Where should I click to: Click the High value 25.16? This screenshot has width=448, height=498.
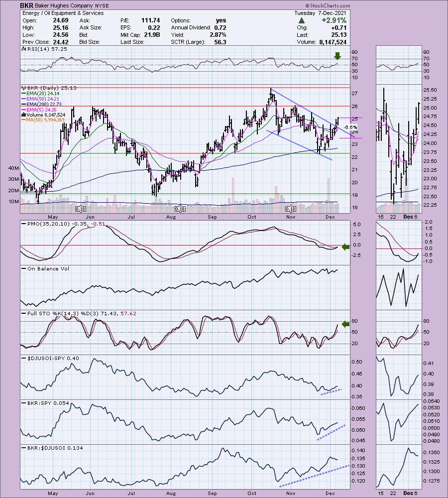(60, 27)
